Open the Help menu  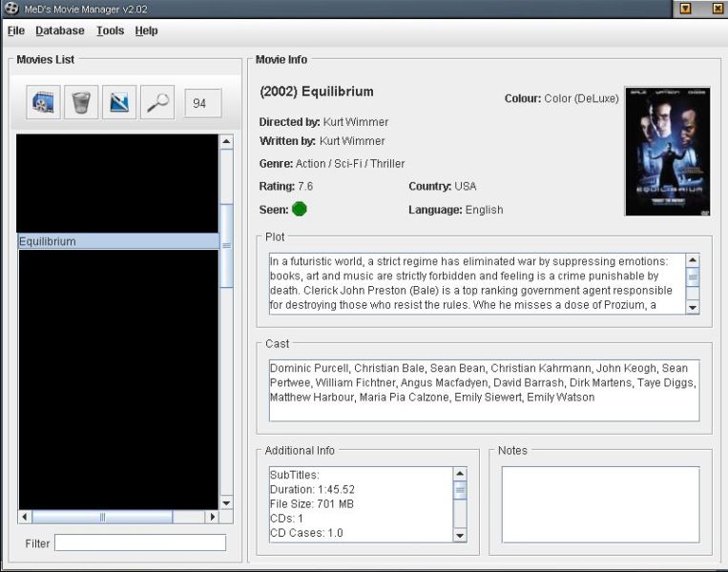point(146,31)
